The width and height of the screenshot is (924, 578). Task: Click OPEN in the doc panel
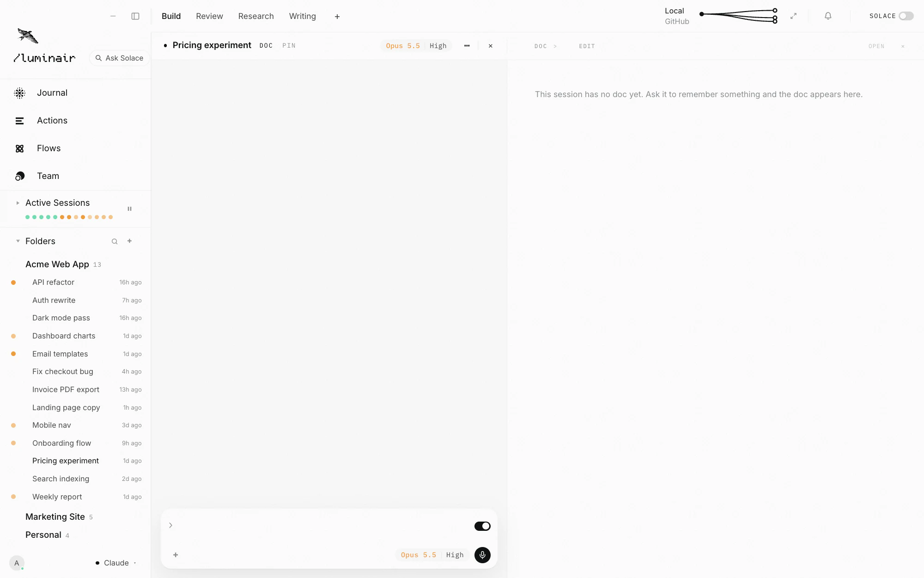[876, 46]
